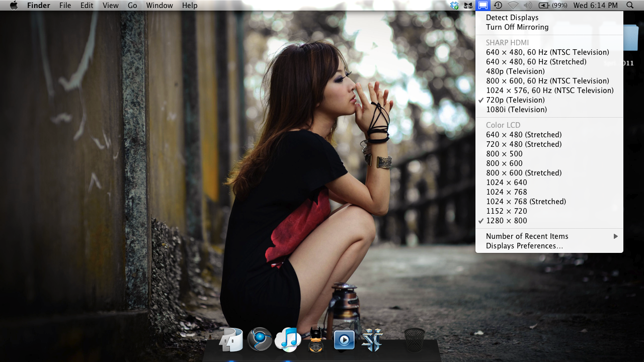Choose 800 × 600, 60 Hz (NTSC Television)
The height and width of the screenshot is (362, 644).
click(x=549, y=81)
